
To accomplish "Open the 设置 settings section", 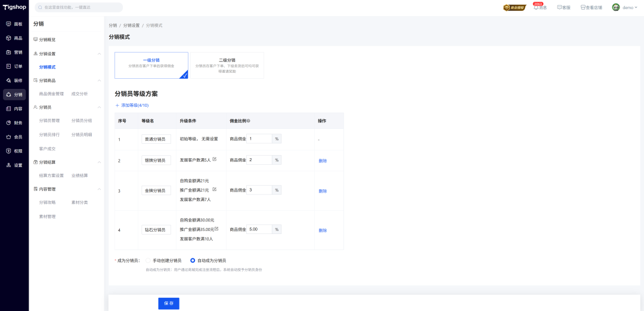I will (14, 165).
